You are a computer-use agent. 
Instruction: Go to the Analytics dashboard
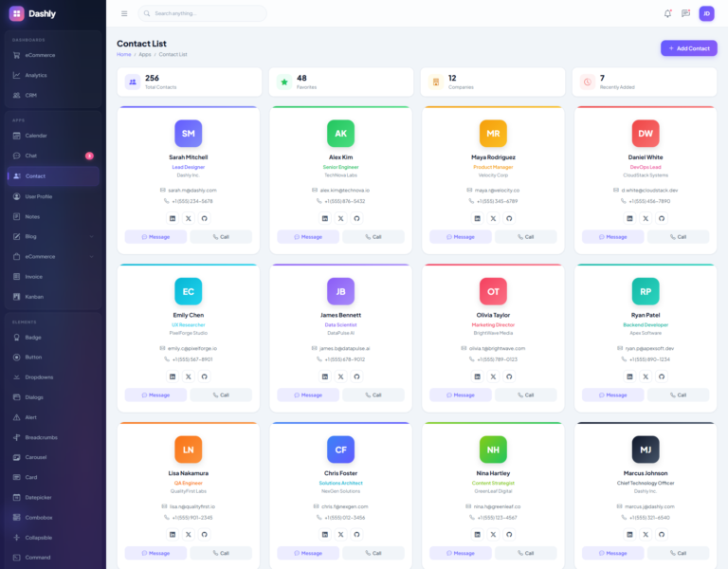click(36, 75)
